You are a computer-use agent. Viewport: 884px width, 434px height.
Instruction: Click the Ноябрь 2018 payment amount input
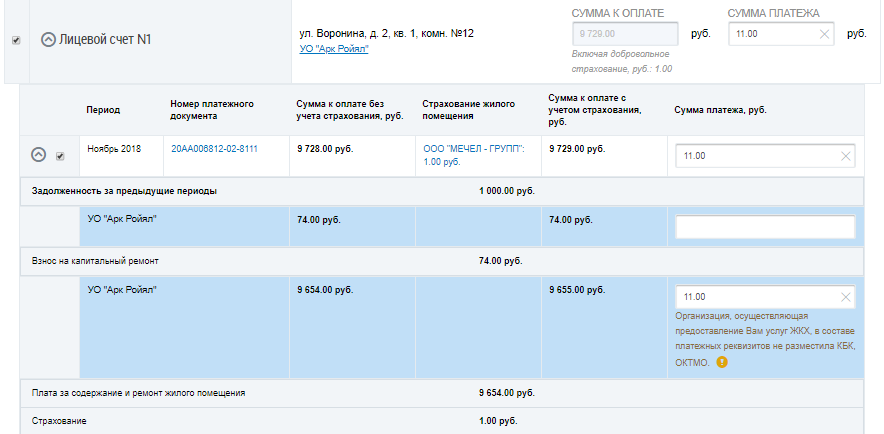755,156
